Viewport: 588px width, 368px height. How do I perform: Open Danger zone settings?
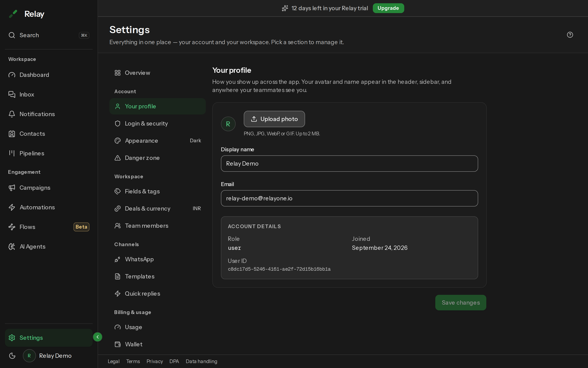(x=157, y=158)
